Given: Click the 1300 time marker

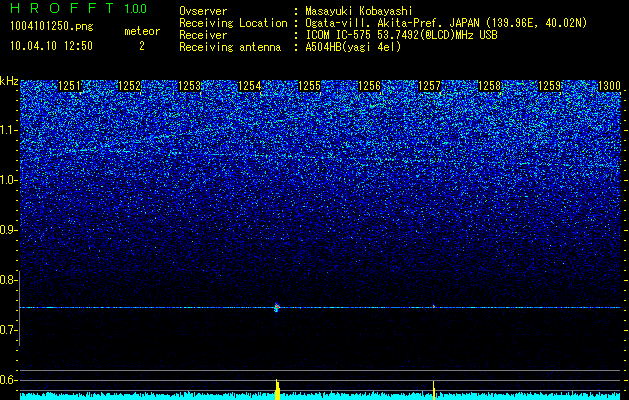Looking at the screenshot, I should coord(609,86).
